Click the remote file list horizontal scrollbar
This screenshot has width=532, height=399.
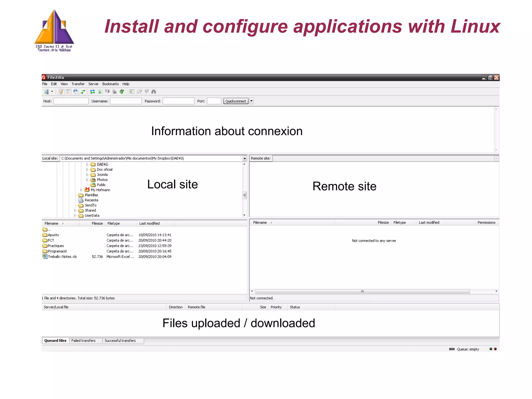362,291
